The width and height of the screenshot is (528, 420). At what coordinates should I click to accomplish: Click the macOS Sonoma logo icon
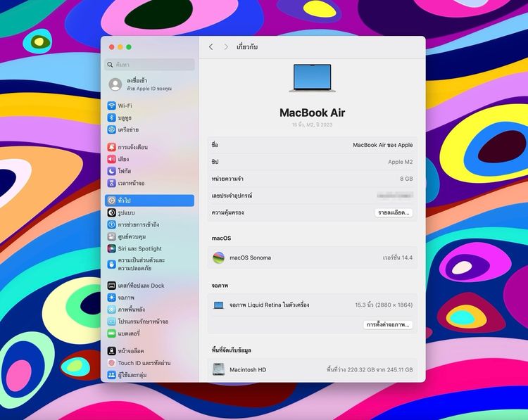(x=218, y=257)
